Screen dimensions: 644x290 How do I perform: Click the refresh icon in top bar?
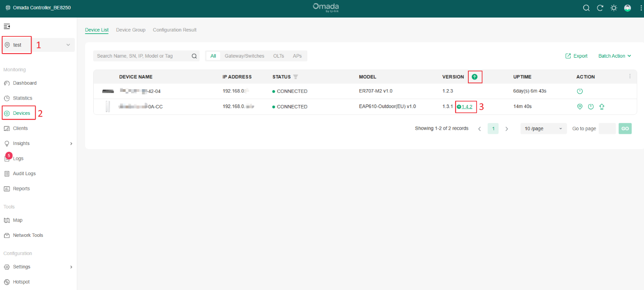point(600,8)
